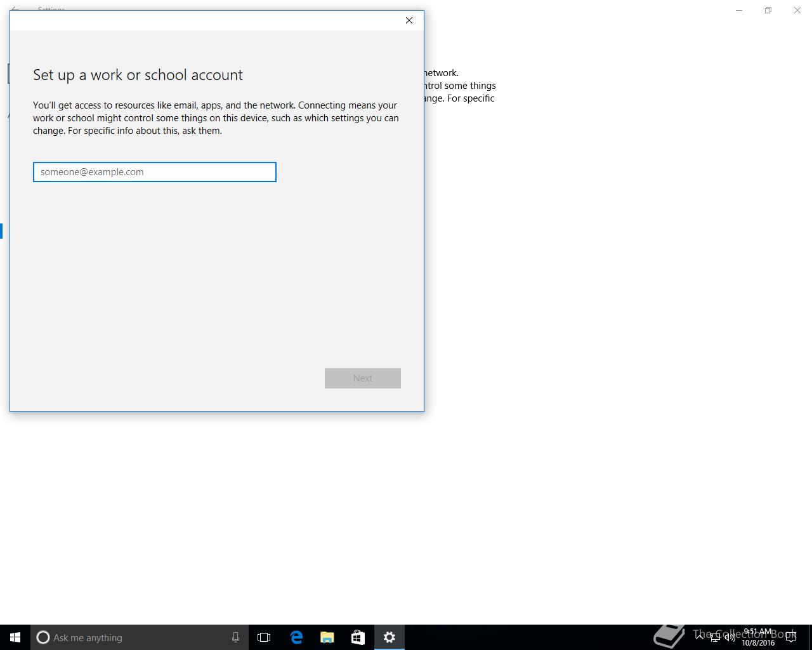Restore down the Settings window

pos(768,10)
